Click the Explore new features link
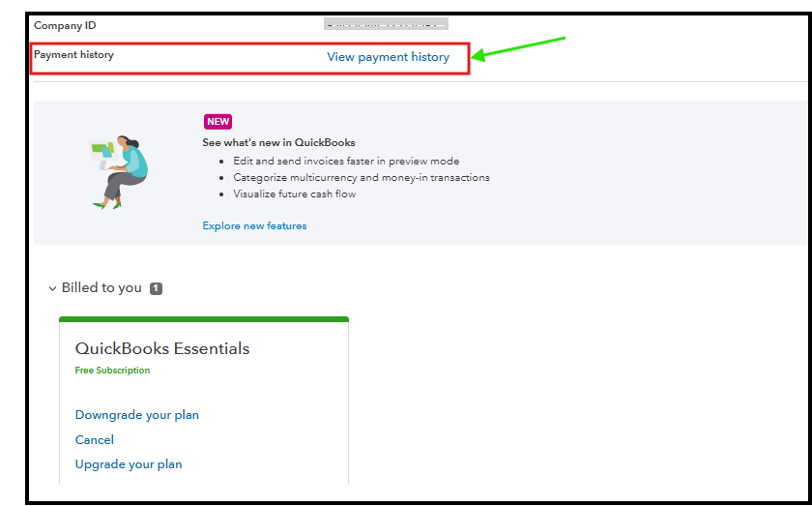812x506 pixels. pyautogui.click(x=254, y=226)
